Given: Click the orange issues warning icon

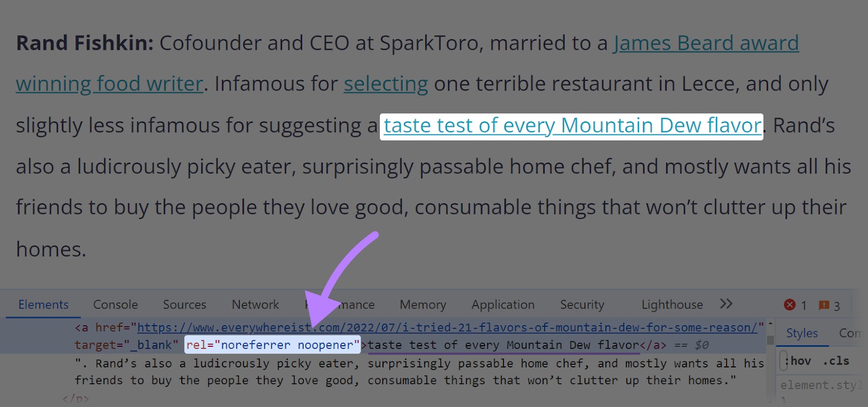Looking at the screenshot, I should coord(824,305).
